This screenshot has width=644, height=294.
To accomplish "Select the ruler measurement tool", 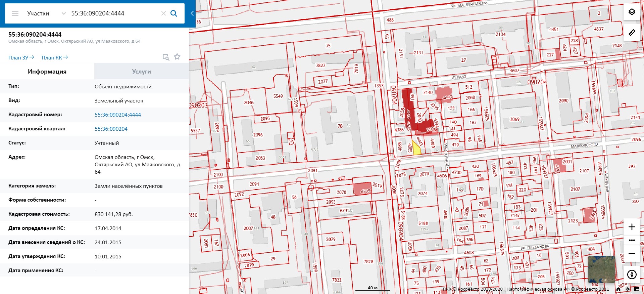I will (632, 33).
